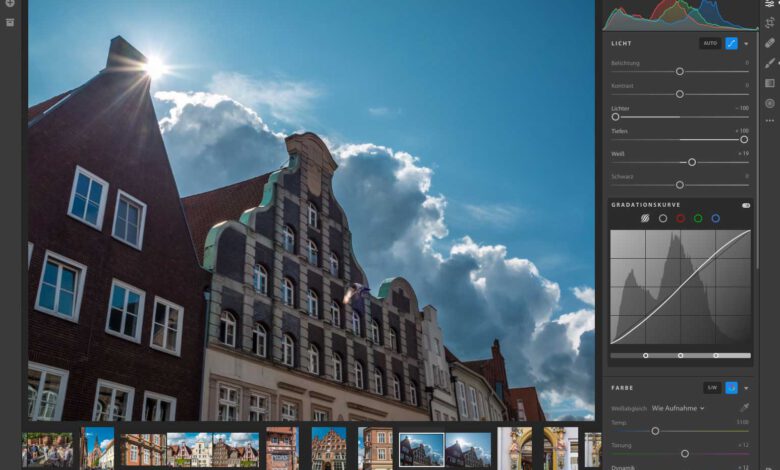Open the group of people thumbnail
This screenshot has height=470, width=780.
(47, 450)
